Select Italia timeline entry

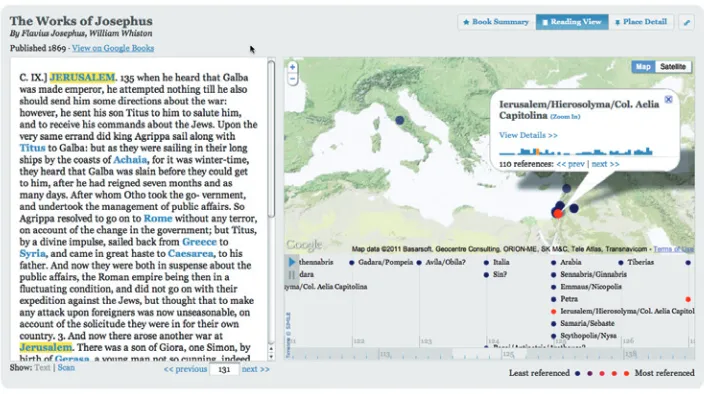(501, 263)
